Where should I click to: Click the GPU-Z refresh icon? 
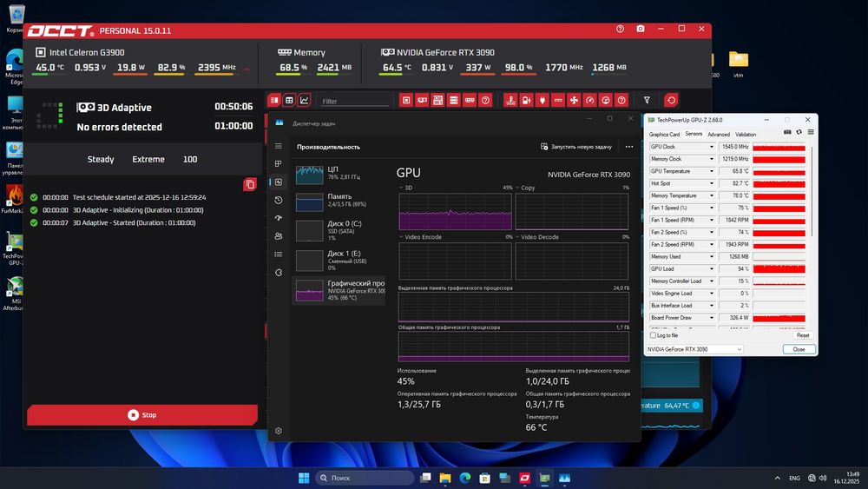point(799,132)
